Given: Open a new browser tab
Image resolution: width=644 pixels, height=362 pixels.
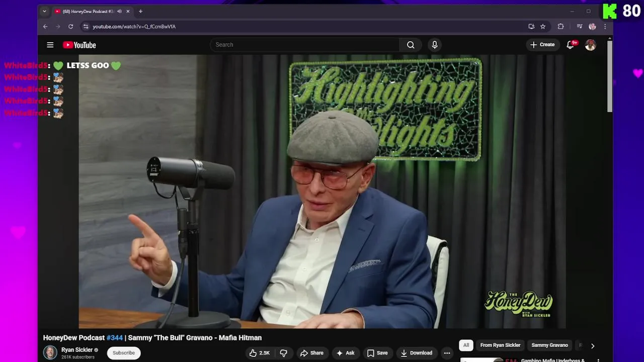Looking at the screenshot, I should coord(140,11).
